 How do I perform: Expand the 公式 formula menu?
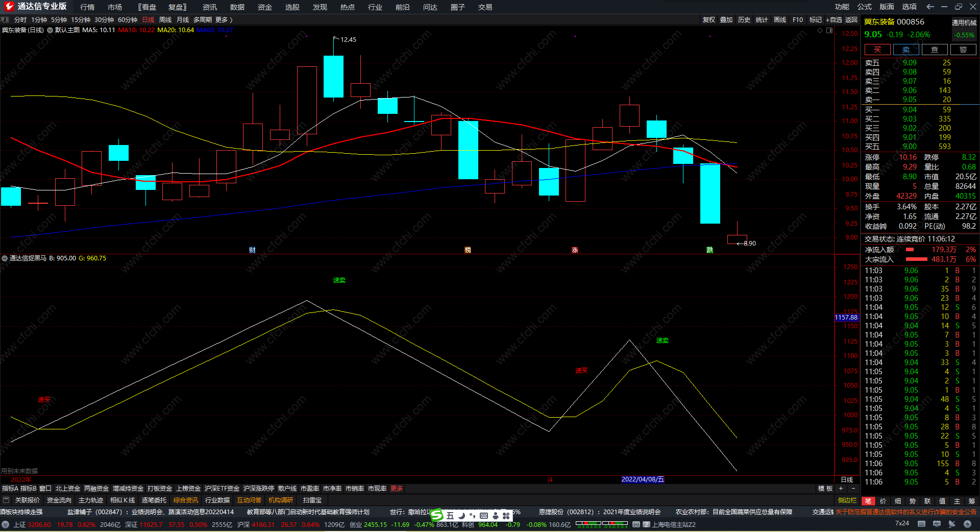tap(865, 7)
